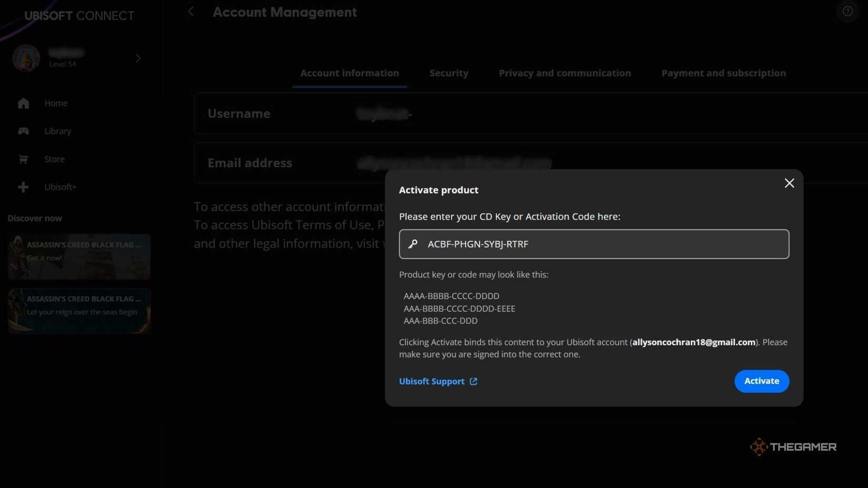Open the Store cart icon
Screen dimensions: 868x488
tap(23, 159)
